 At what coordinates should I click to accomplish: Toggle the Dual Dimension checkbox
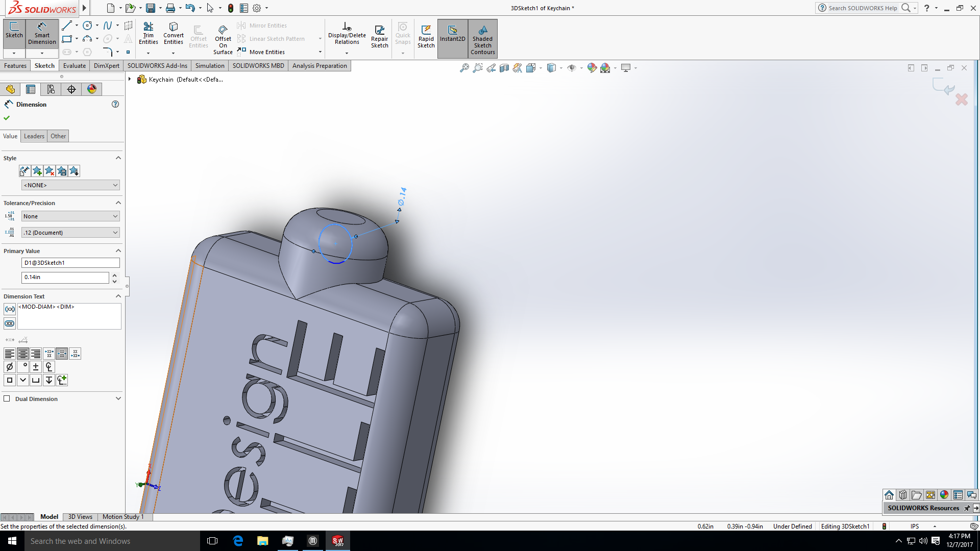(7, 398)
